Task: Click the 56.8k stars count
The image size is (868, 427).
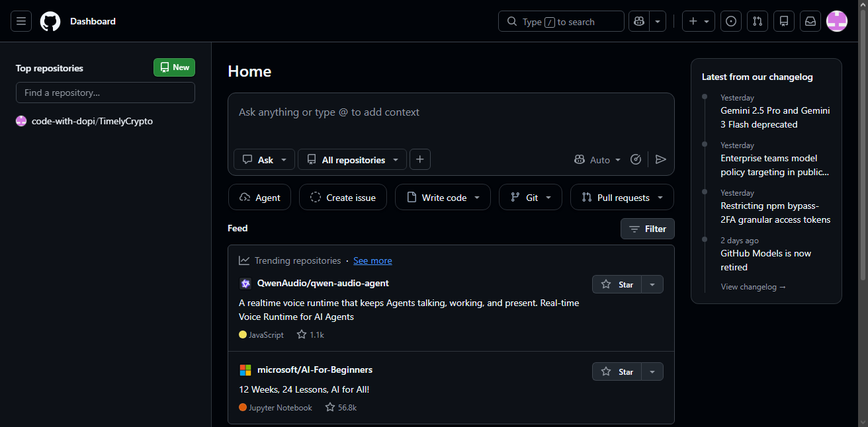Action: (x=341, y=407)
